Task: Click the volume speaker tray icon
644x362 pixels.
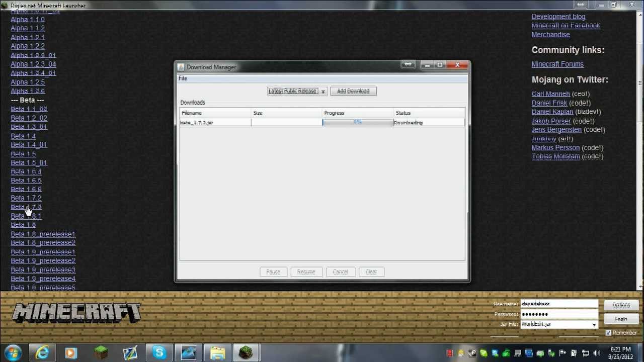Action: (x=597, y=353)
